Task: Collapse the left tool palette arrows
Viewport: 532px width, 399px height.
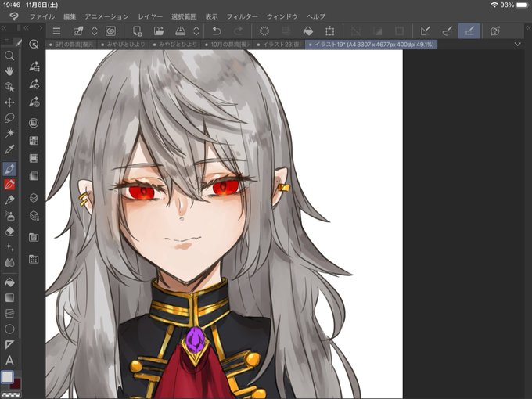Action: (4, 27)
